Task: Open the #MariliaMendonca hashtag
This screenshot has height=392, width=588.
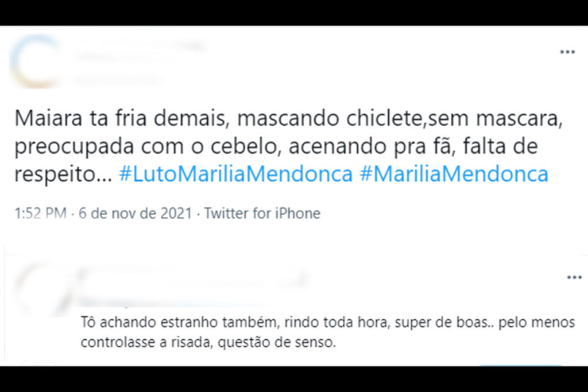Action: (454, 174)
